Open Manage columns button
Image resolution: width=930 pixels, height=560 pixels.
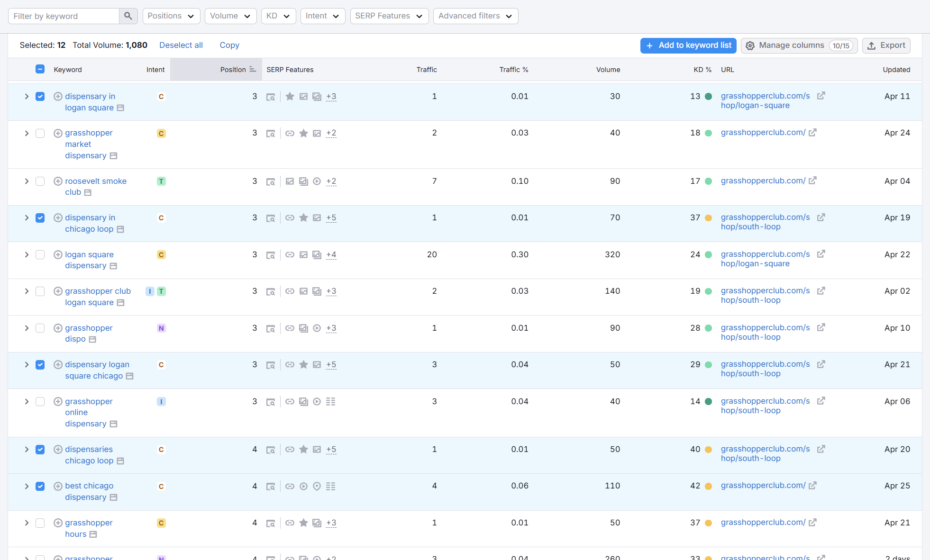point(799,45)
